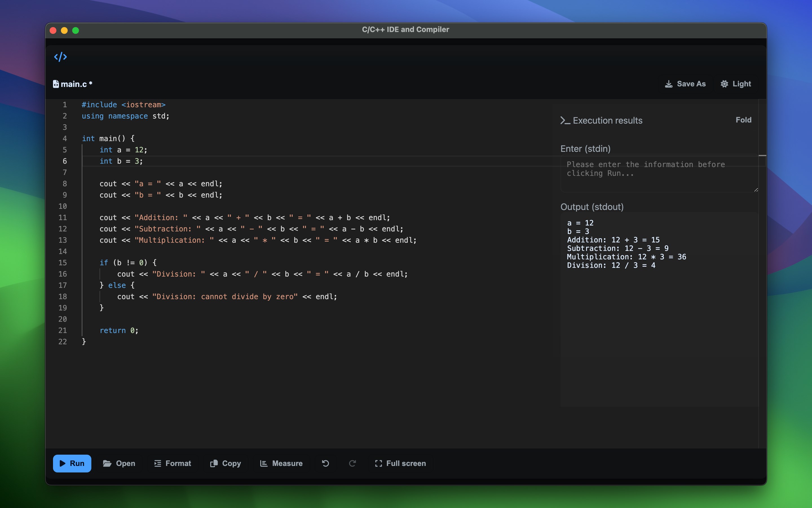Click line number 6 in gutter
Image resolution: width=812 pixels, height=508 pixels.
pos(65,161)
